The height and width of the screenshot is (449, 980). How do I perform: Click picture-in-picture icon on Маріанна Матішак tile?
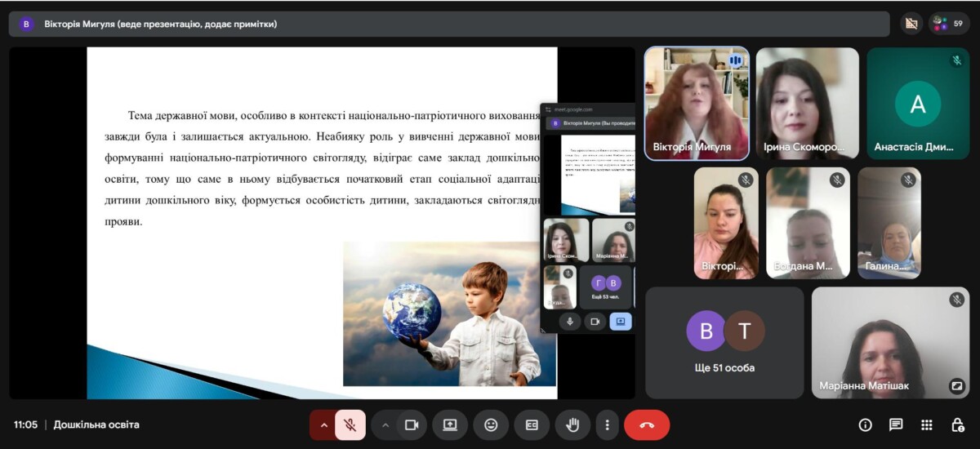(956, 385)
